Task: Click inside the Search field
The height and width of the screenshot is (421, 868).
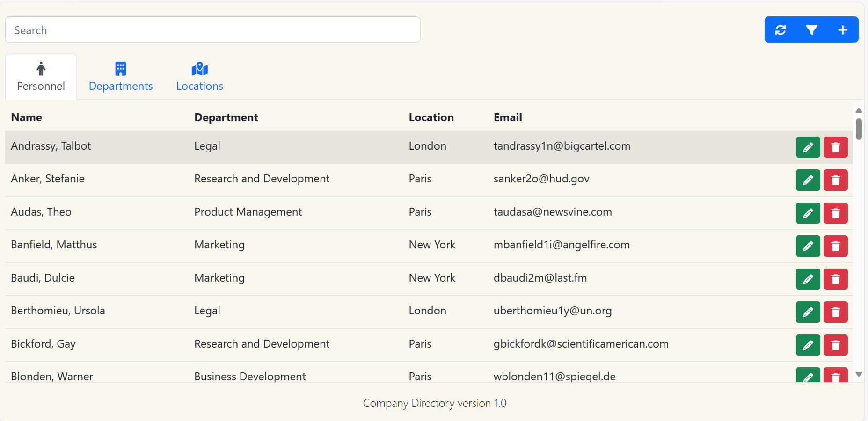Action: click(213, 30)
